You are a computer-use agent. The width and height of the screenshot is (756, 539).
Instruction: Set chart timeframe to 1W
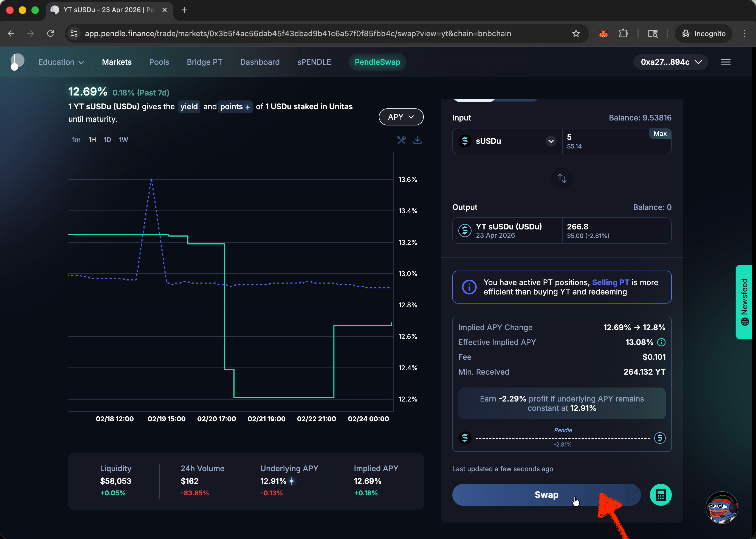[x=123, y=140]
